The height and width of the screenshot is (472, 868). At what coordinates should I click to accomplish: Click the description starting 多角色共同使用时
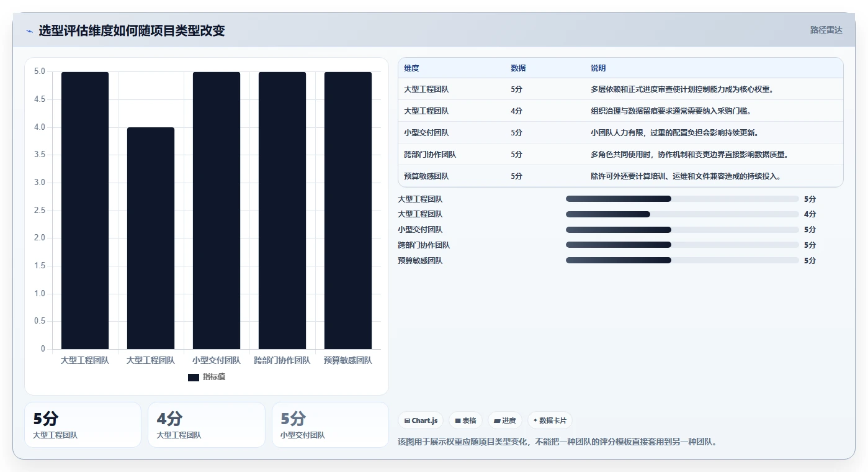pyautogui.click(x=689, y=155)
